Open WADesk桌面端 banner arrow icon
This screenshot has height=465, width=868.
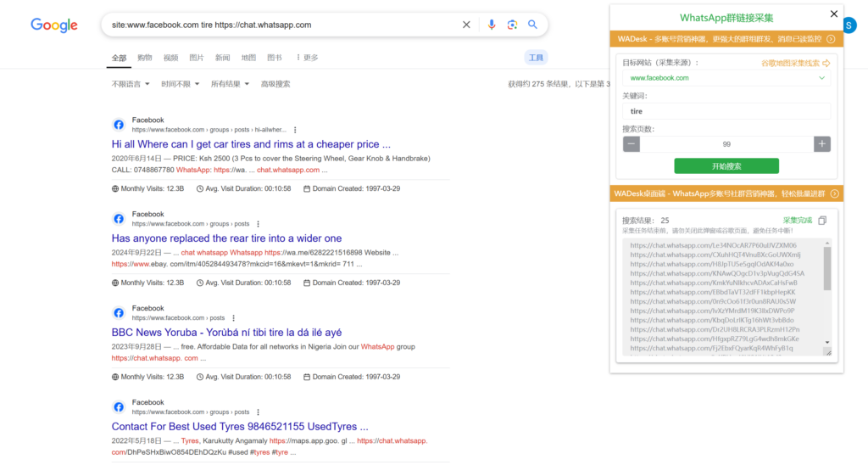pos(834,193)
